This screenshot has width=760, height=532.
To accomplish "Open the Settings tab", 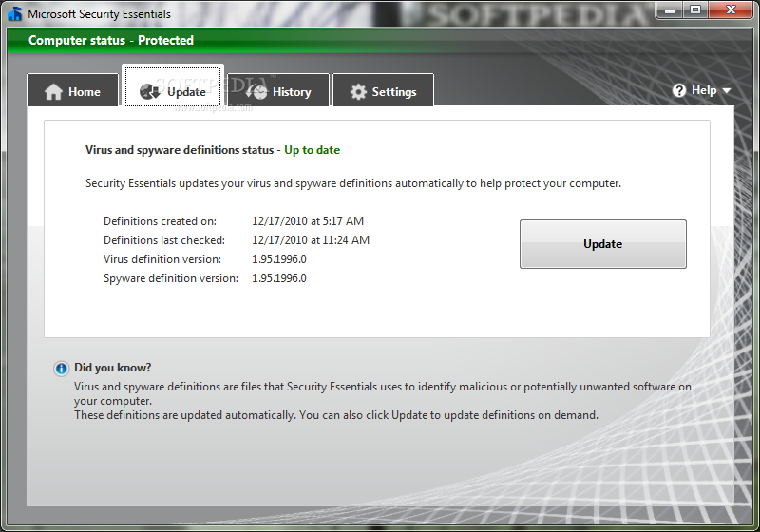I will click(383, 90).
